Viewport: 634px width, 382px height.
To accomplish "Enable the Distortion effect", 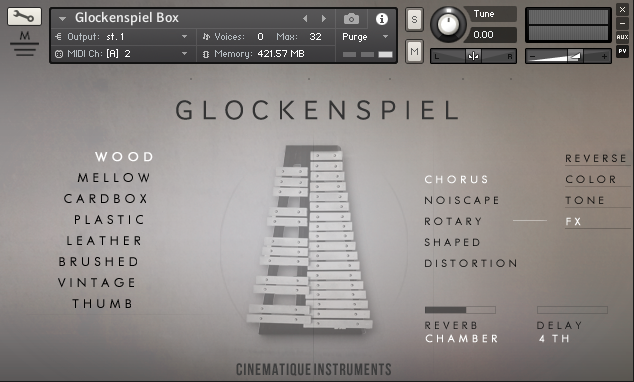I will pos(471,263).
